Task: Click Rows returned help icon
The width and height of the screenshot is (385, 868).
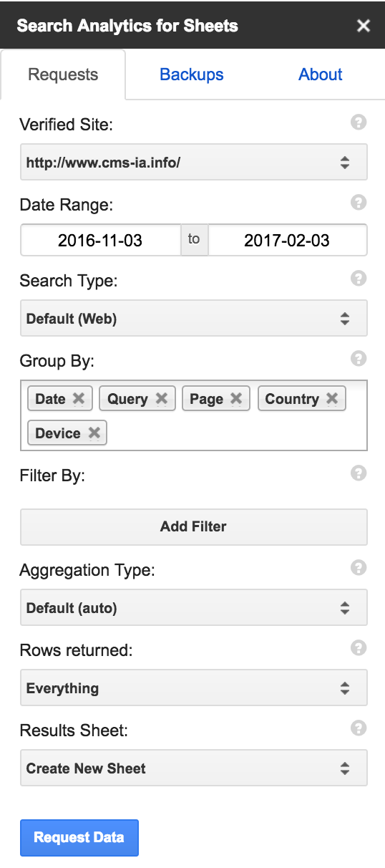Action: 359,648
